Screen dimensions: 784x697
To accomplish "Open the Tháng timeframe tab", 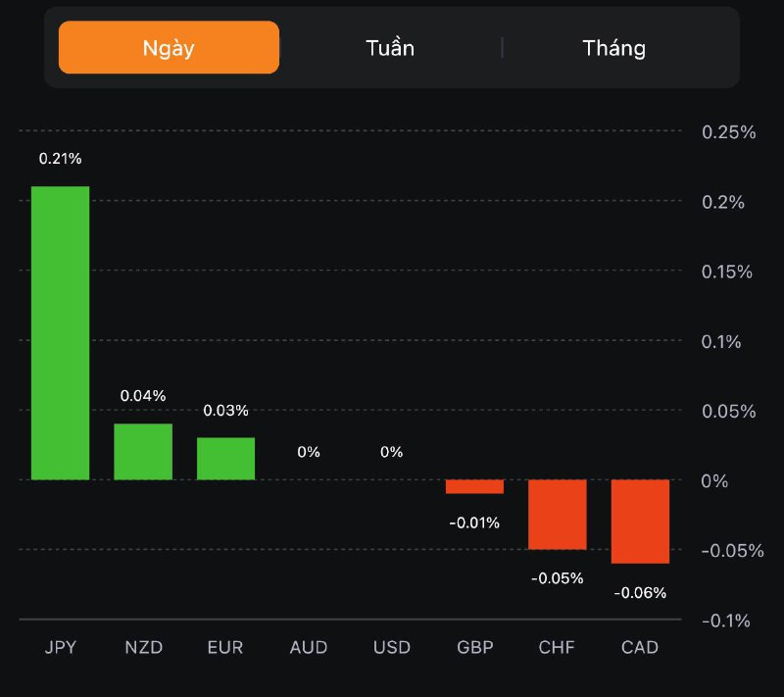I will (x=614, y=48).
